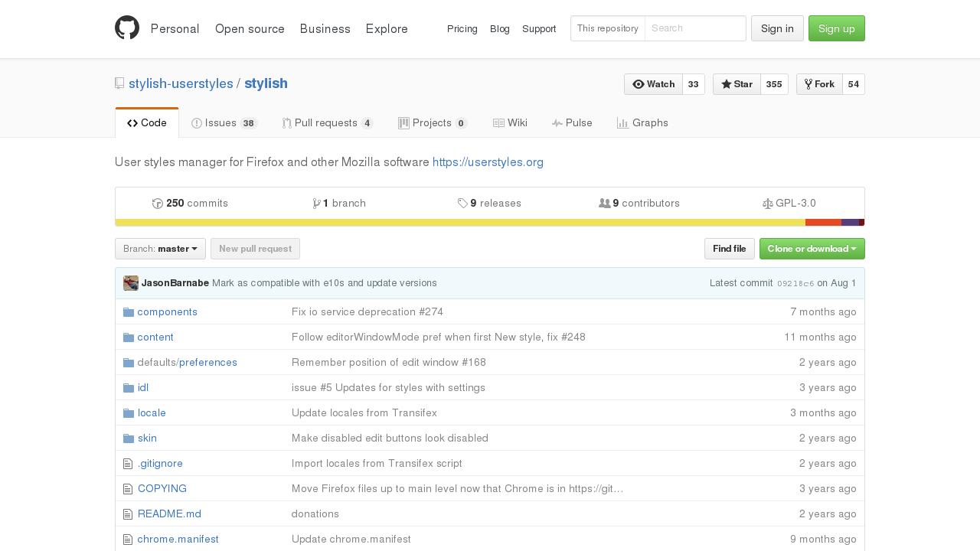
Task: Open the 9 releases link
Action: pyautogui.click(x=489, y=204)
